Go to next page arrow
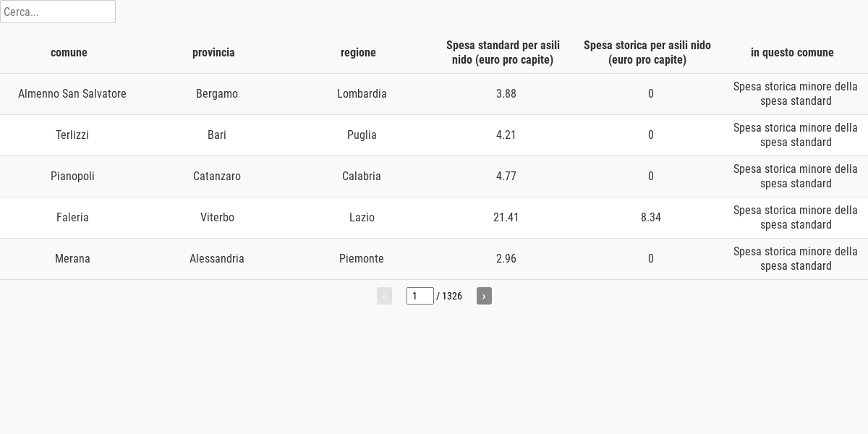This screenshot has height=434, width=868. point(484,296)
